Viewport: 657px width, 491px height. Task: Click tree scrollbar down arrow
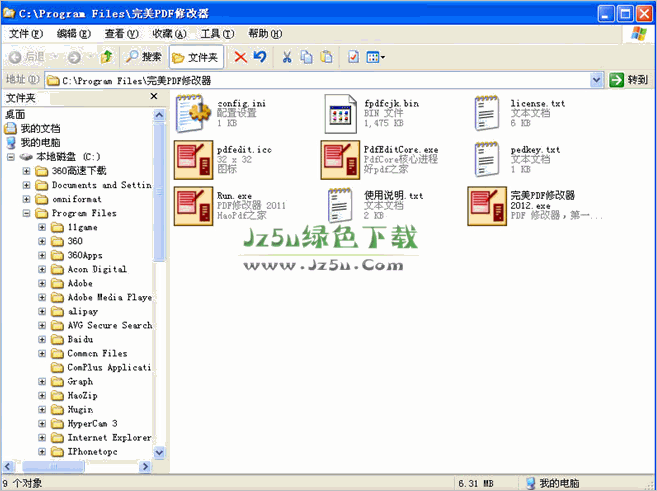click(159, 452)
